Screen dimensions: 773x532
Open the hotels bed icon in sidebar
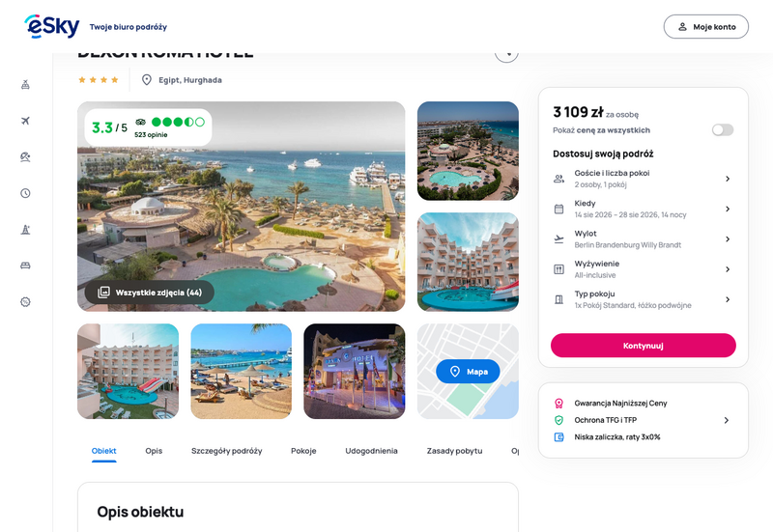[x=26, y=266]
